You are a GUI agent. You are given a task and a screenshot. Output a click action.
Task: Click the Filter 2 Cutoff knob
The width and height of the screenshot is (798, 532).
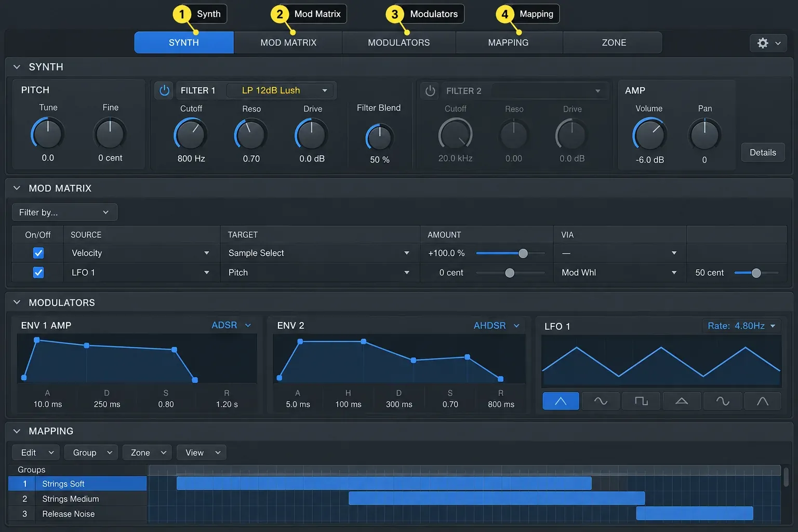point(455,135)
